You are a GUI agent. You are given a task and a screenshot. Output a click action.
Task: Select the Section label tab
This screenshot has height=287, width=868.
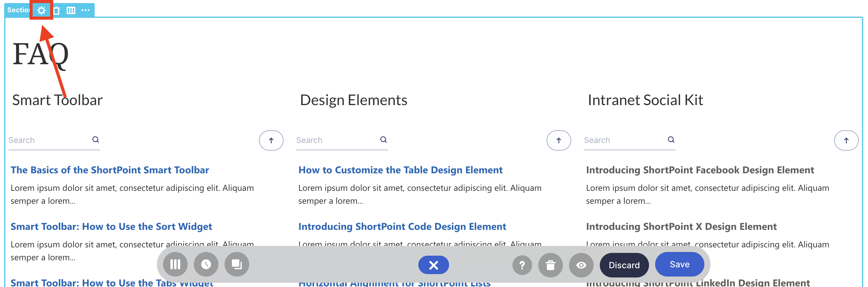point(18,10)
